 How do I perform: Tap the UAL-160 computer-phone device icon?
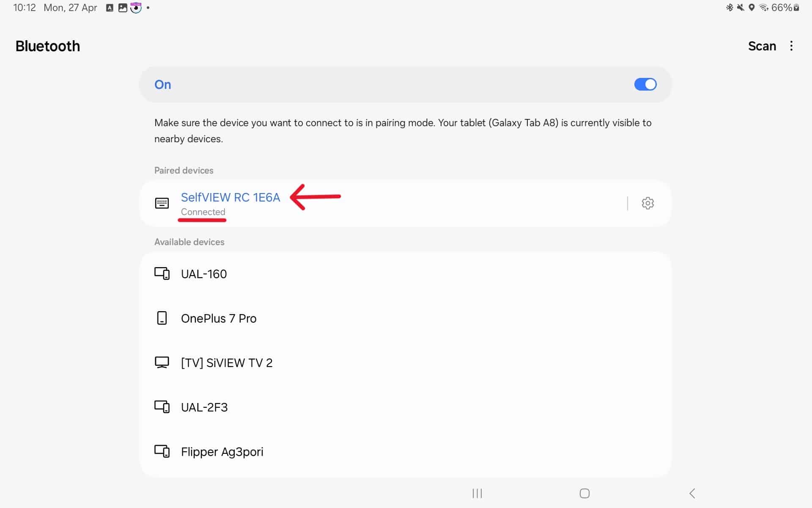pyautogui.click(x=162, y=273)
